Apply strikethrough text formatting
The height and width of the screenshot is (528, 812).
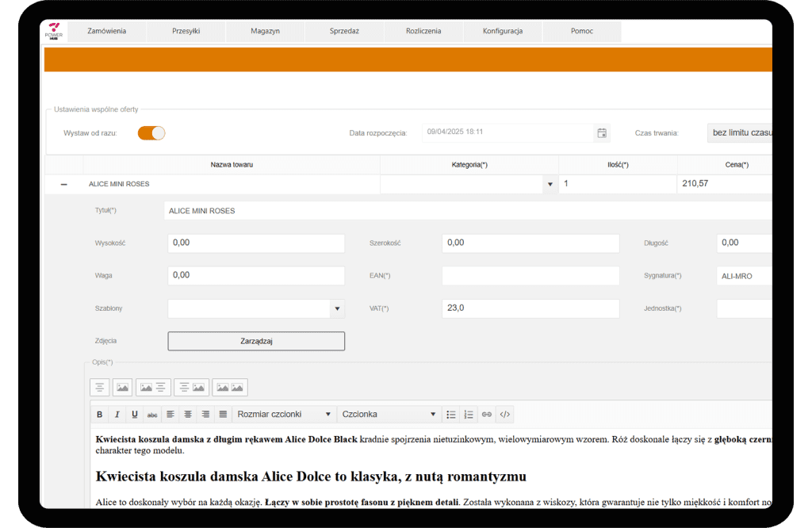click(x=152, y=414)
